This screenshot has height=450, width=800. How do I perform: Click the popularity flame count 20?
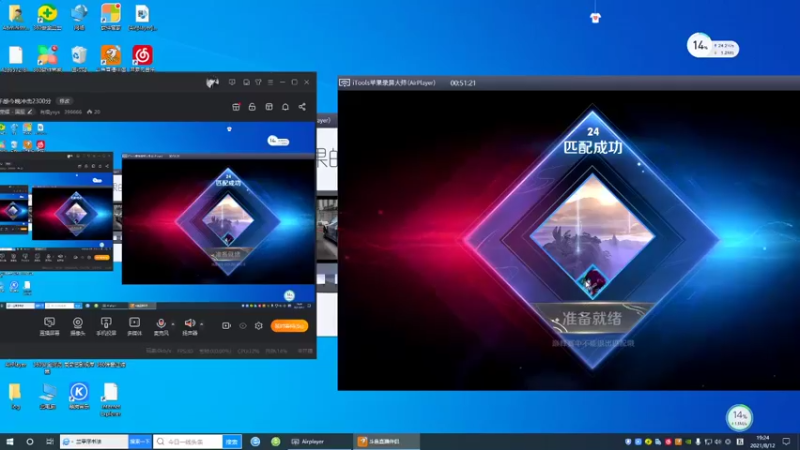[x=94, y=112]
